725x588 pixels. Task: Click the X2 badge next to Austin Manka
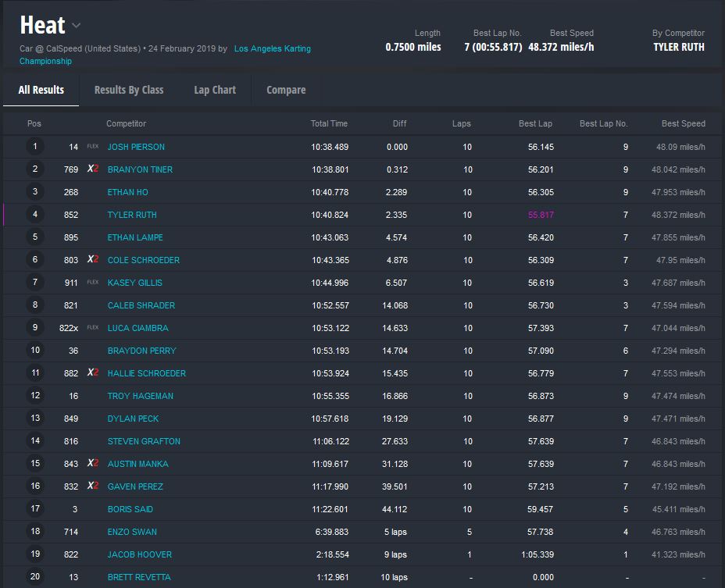click(92, 464)
